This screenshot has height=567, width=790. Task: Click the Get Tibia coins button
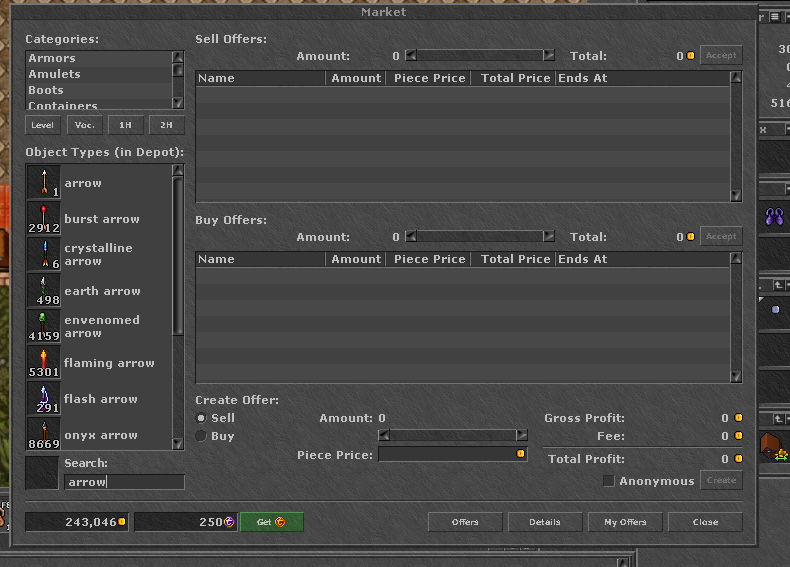coord(272,522)
